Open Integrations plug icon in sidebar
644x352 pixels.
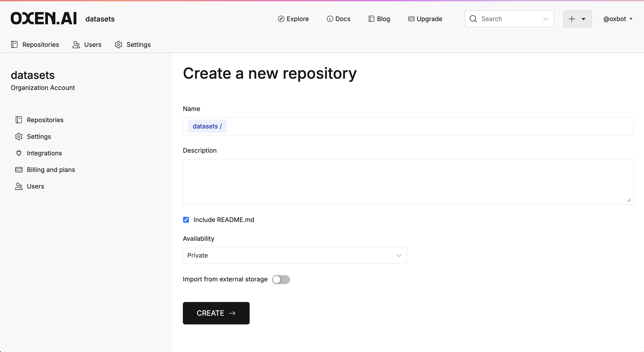19,153
